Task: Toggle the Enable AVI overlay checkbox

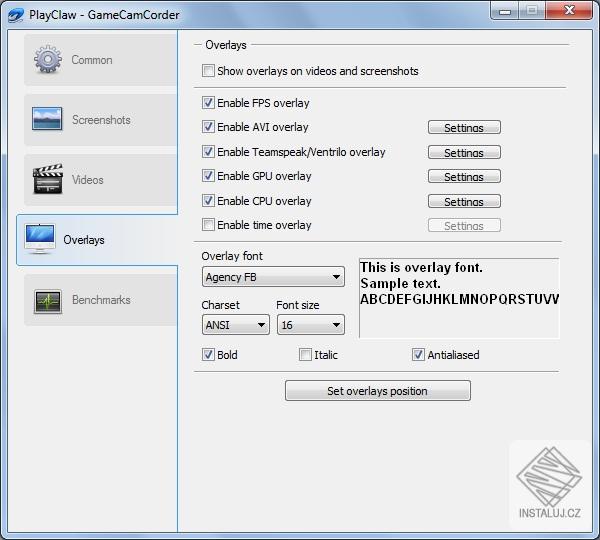Action: [208, 127]
